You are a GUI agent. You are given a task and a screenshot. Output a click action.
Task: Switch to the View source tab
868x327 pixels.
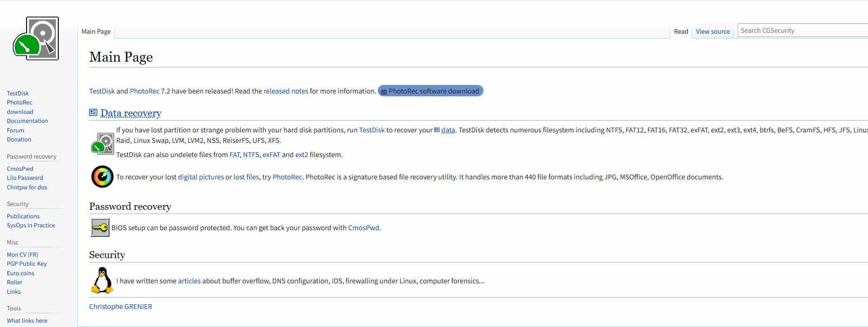(713, 31)
